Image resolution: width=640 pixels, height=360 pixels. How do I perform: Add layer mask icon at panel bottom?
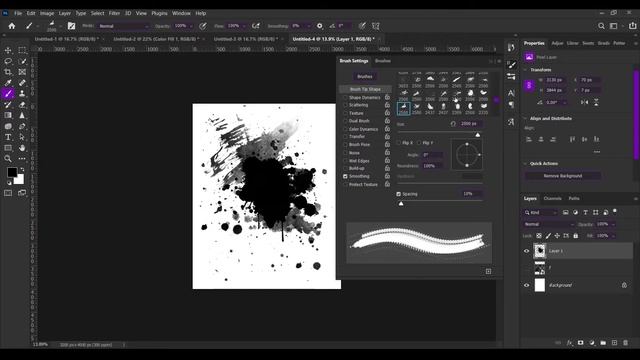(580, 343)
